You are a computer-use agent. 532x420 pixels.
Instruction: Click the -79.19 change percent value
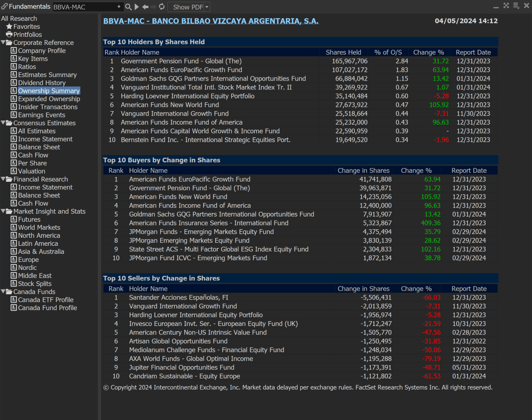(x=431, y=359)
